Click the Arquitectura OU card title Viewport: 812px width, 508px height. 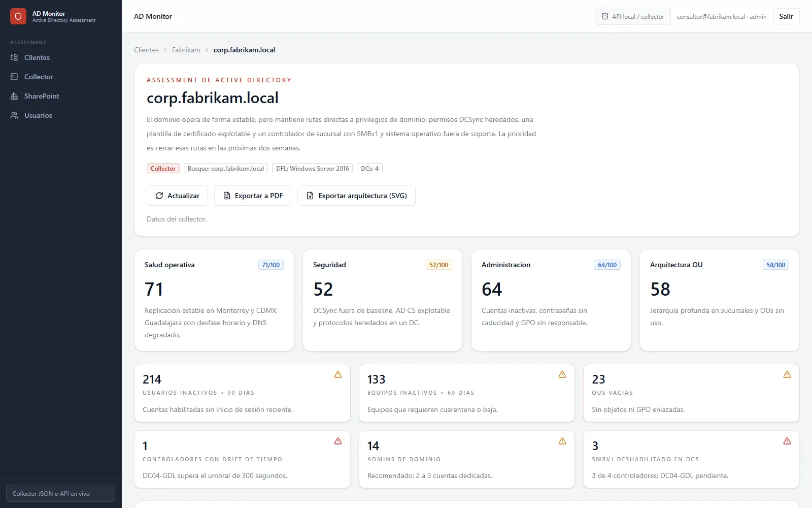pyautogui.click(x=676, y=265)
